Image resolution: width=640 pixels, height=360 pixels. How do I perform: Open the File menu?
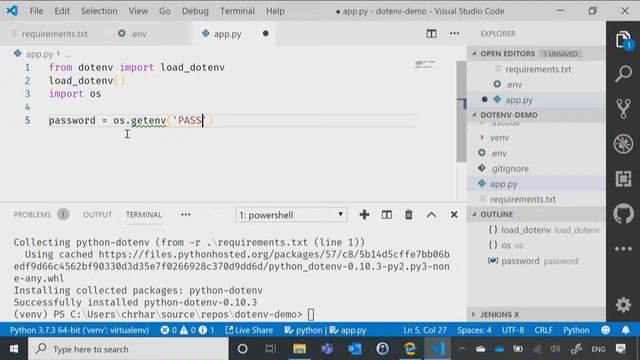click(36, 11)
